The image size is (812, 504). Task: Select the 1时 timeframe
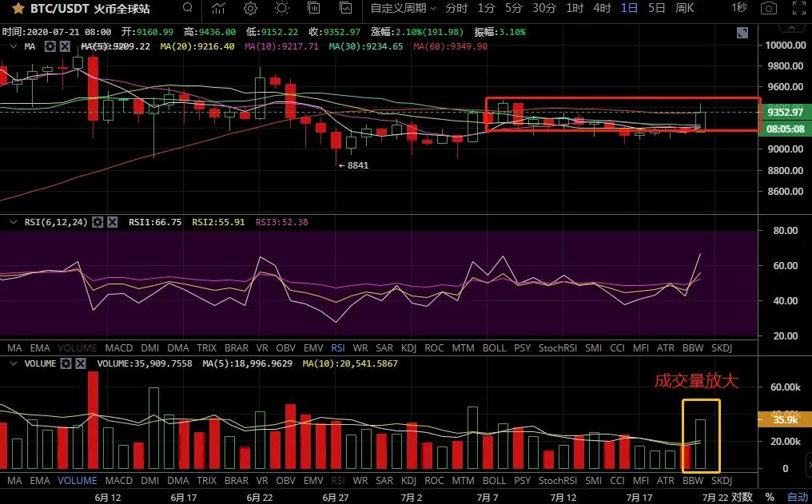(575, 8)
